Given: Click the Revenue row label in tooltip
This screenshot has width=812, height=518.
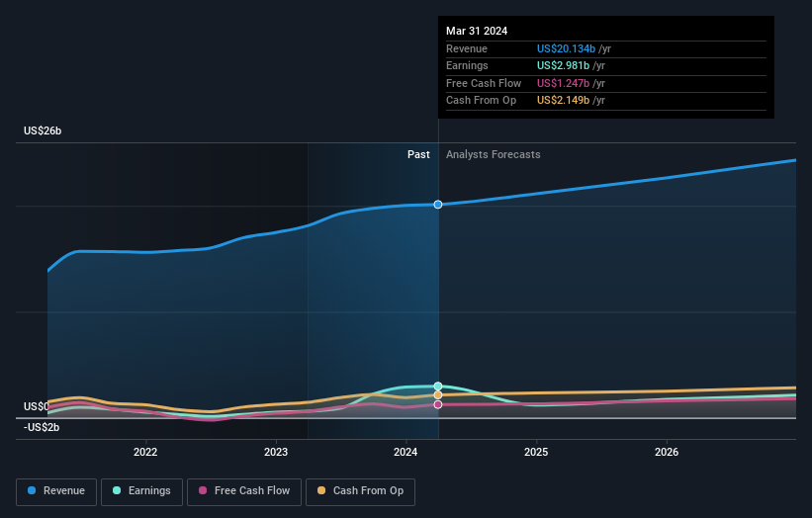Looking at the screenshot, I should pyautogui.click(x=467, y=48).
